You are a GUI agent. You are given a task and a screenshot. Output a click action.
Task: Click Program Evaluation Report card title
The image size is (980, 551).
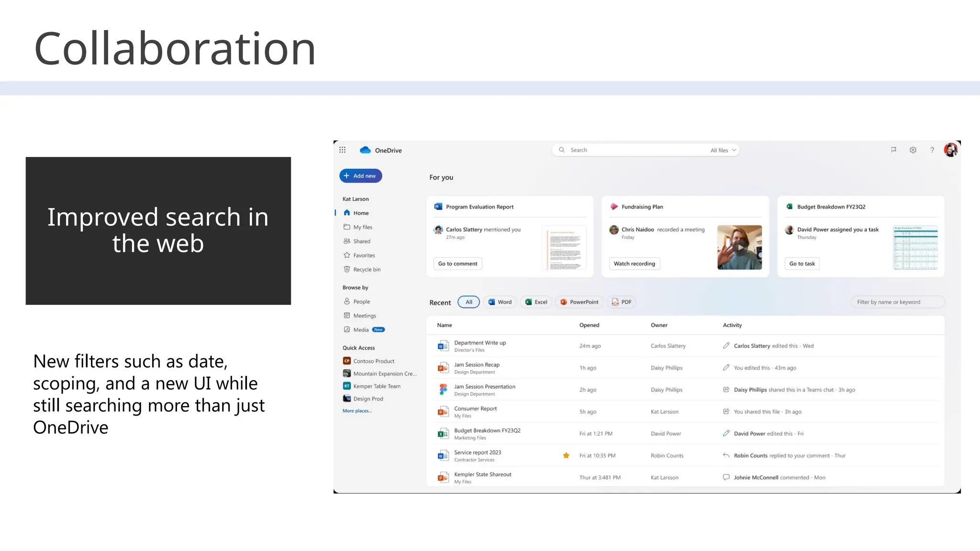coord(479,207)
